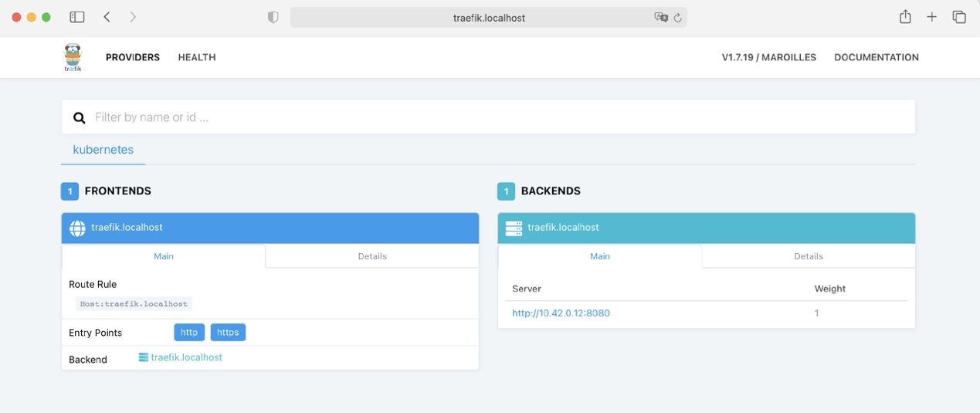Click the server icon on backend card header

pyautogui.click(x=514, y=229)
